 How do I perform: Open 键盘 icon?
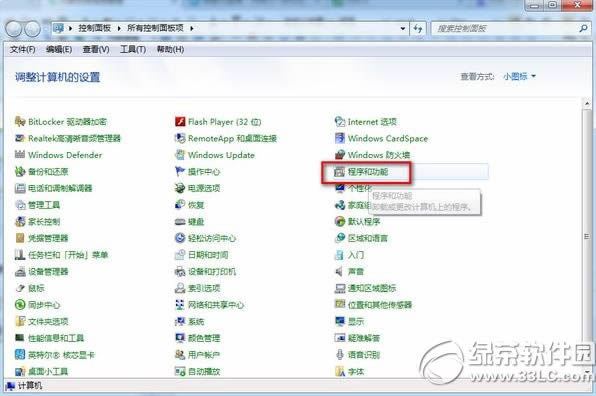coord(180,222)
